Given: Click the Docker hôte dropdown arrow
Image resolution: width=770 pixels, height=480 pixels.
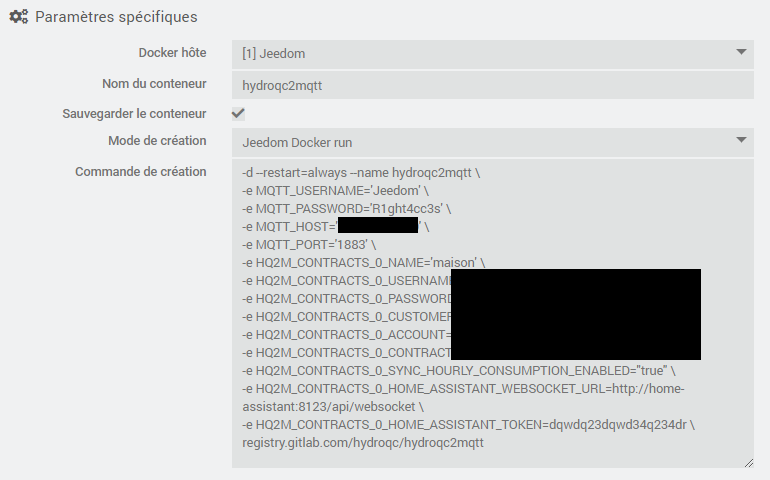Looking at the screenshot, I should pyautogui.click(x=742, y=52).
